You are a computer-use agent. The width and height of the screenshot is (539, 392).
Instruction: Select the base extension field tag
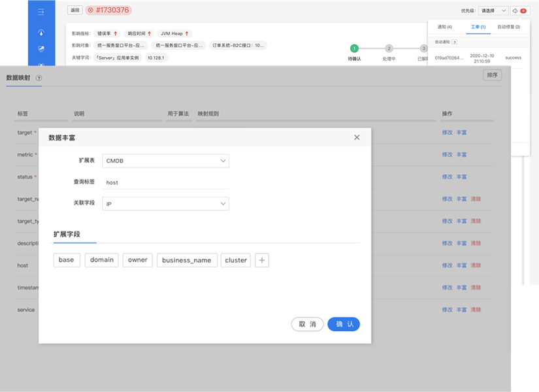coord(67,260)
